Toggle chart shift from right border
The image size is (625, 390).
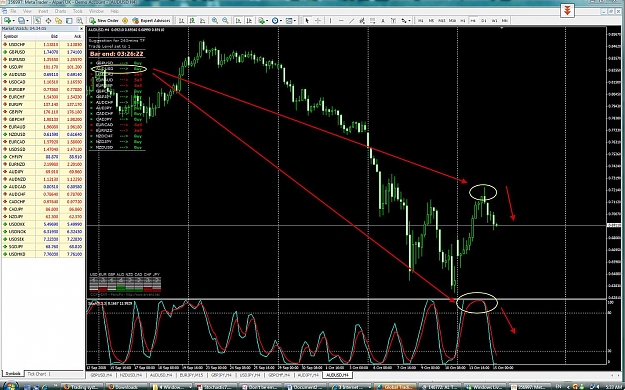click(249, 20)
